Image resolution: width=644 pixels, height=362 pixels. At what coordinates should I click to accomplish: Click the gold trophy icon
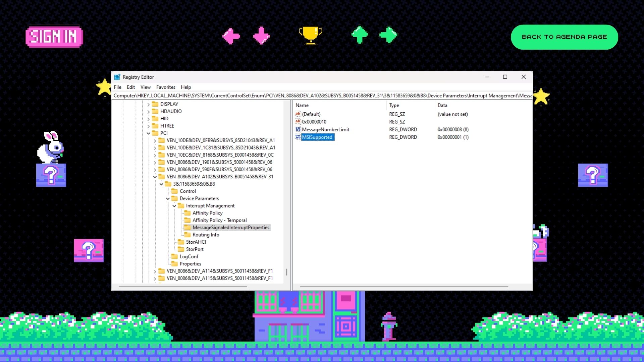[x=310, y=36]
